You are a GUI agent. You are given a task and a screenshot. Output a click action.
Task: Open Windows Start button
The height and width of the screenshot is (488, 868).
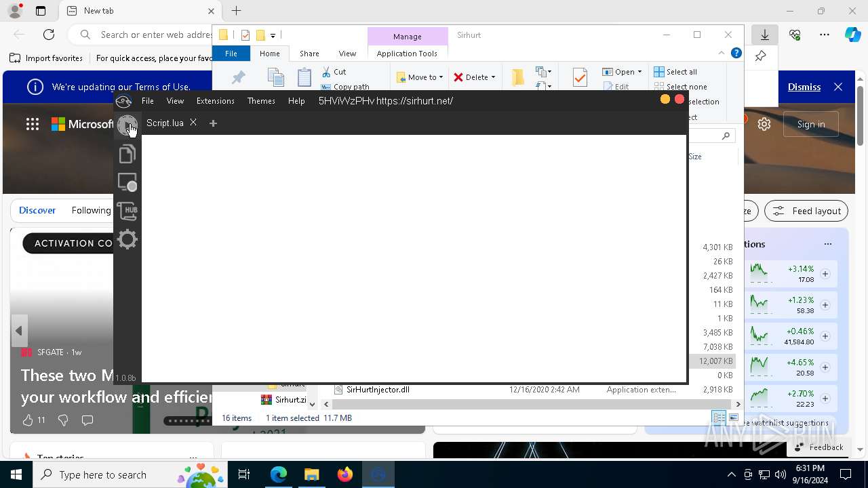16,474
